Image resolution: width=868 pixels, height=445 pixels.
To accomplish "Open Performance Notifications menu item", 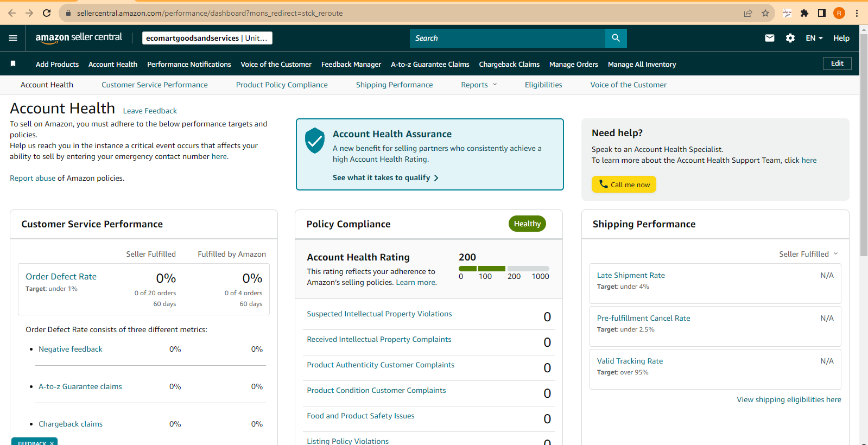I will point(189,64).
